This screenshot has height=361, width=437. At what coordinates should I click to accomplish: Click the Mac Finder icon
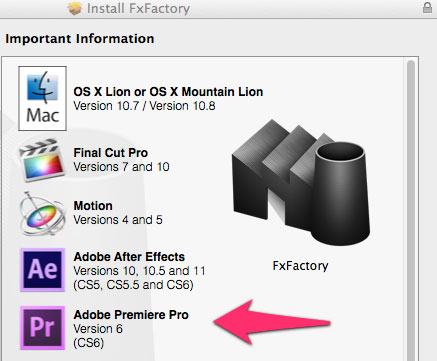pyautogui.click(x=42, y=98)
